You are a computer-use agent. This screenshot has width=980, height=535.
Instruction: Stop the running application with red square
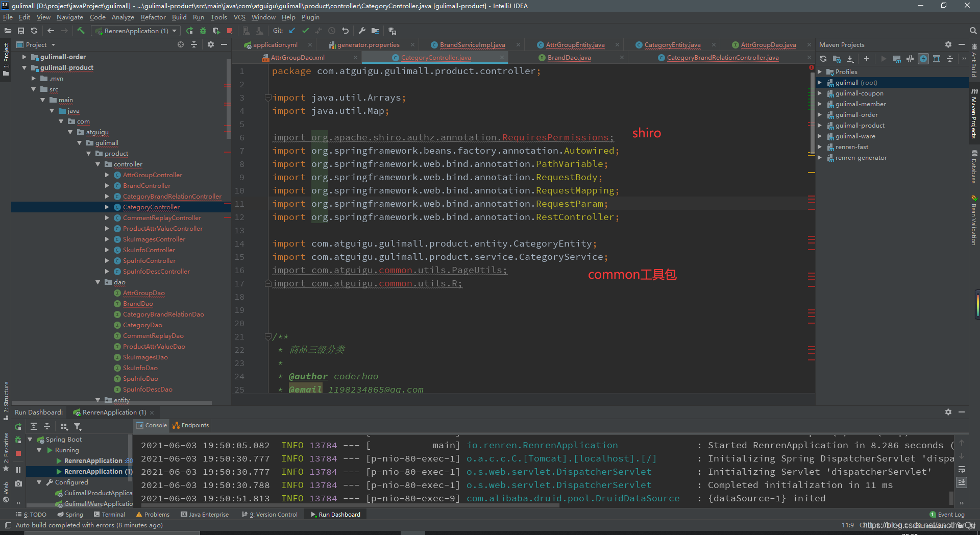click(230, 31)
